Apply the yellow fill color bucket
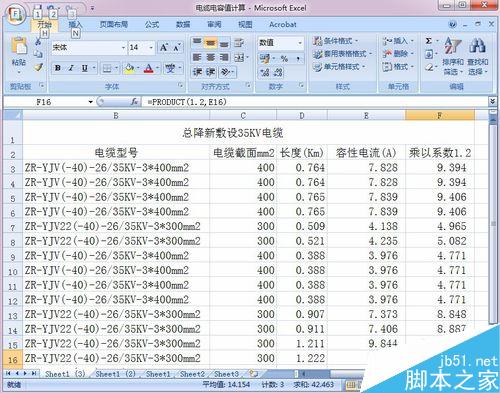This screenshot has width=500, height=393. pos(129,69)
